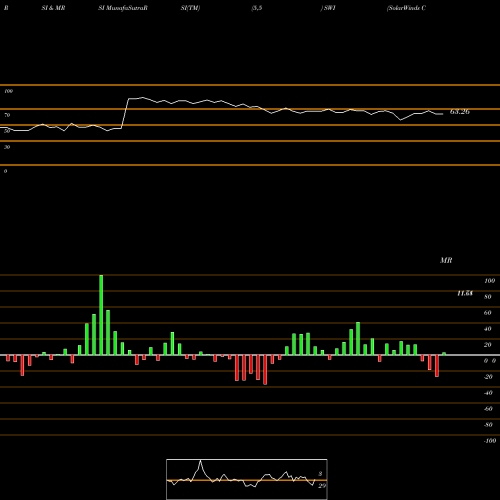Image resolution: width=500 pixels, height=500 pixels.
Task: Click the MR axis label 60
Action: coord(488,313)
